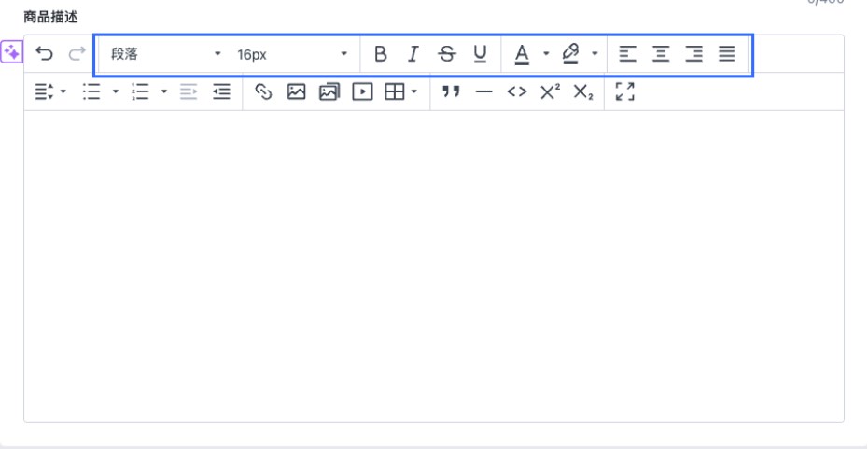868x449 pixels.
Task: Click the line height icon
Action: [x=44, y=91]
